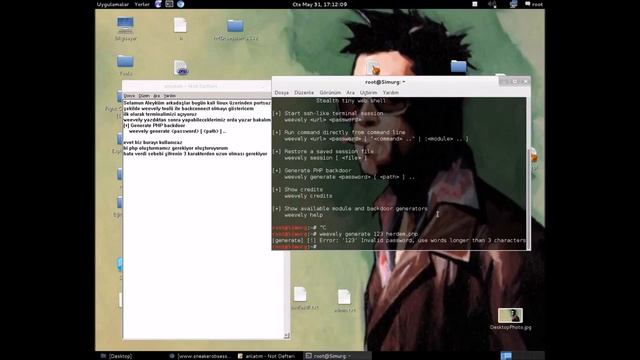Open the Yerler places menu
The image size is (640, 360).
pos(142,4)
